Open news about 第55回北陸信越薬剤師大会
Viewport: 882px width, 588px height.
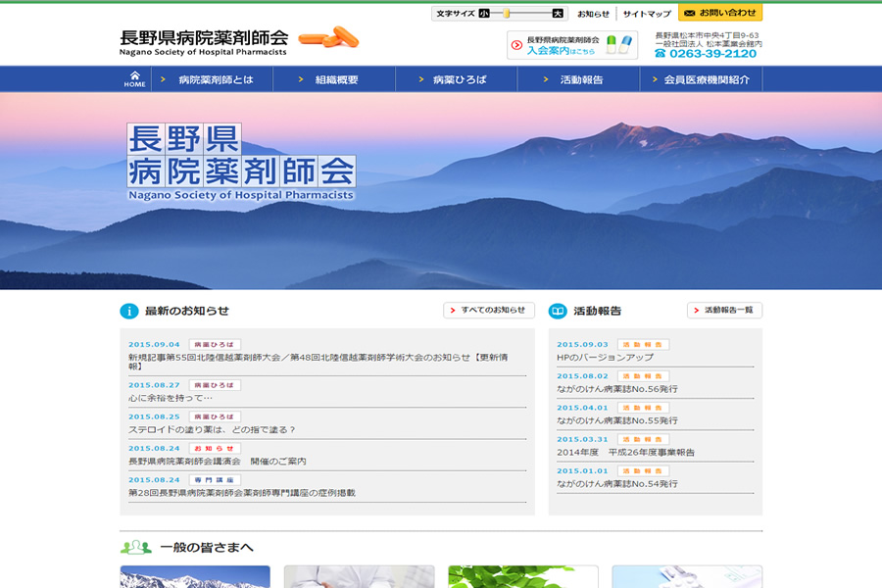pos(318,362)
